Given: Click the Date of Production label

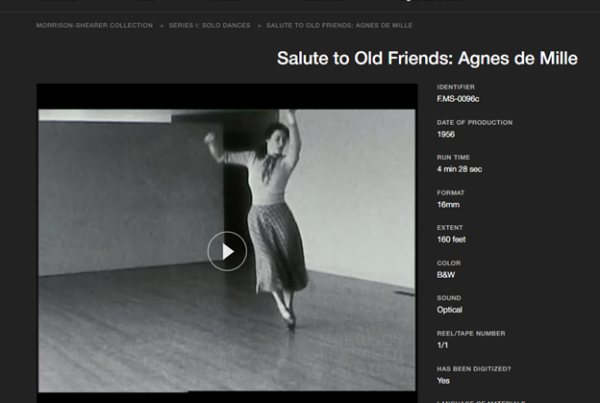Looking at the screenshot, I should [x=474, y=122].
